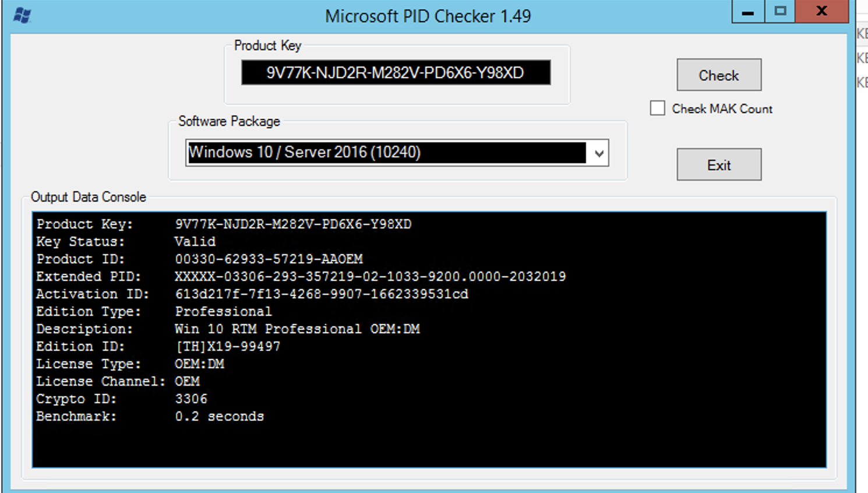Open the Software Package dropdown arrow
Screen dimensions: 868x493
[x=599, y=153]
